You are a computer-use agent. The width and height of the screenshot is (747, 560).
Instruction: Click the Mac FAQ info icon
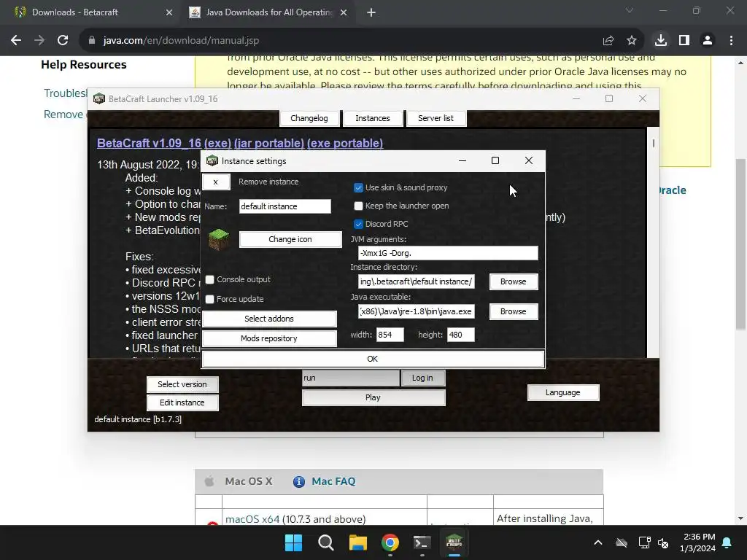pos(298,482)
